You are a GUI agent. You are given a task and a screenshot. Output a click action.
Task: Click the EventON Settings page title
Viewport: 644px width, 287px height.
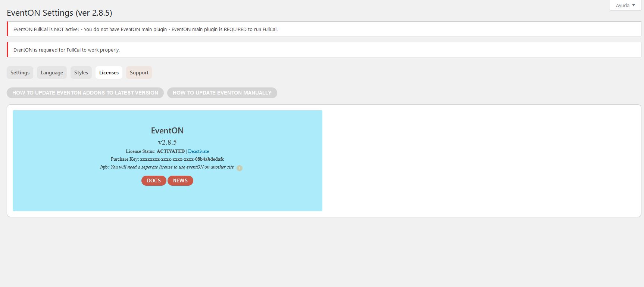click(x=59, y=13)
